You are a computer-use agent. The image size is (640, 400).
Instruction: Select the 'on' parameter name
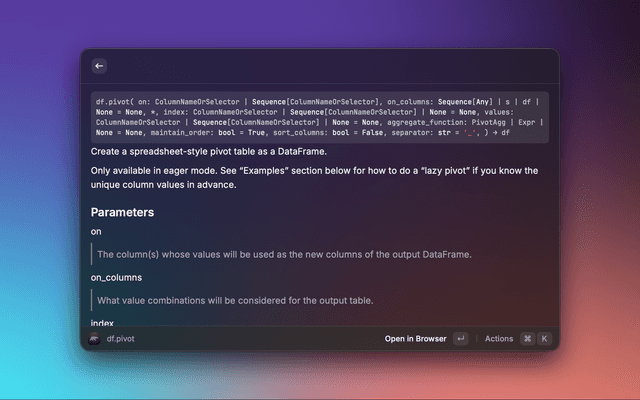(x=96, y=232)
